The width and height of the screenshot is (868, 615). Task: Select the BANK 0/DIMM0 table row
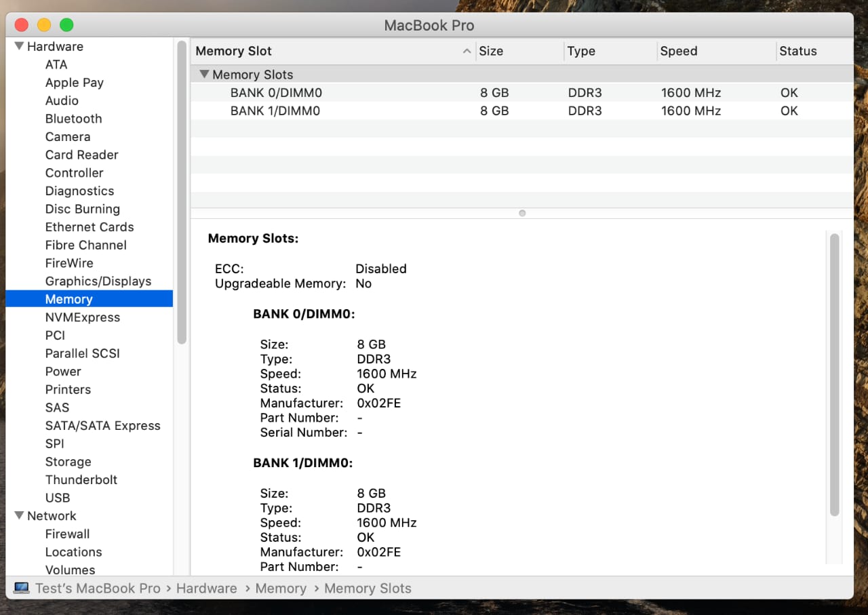tap(275, 93)
